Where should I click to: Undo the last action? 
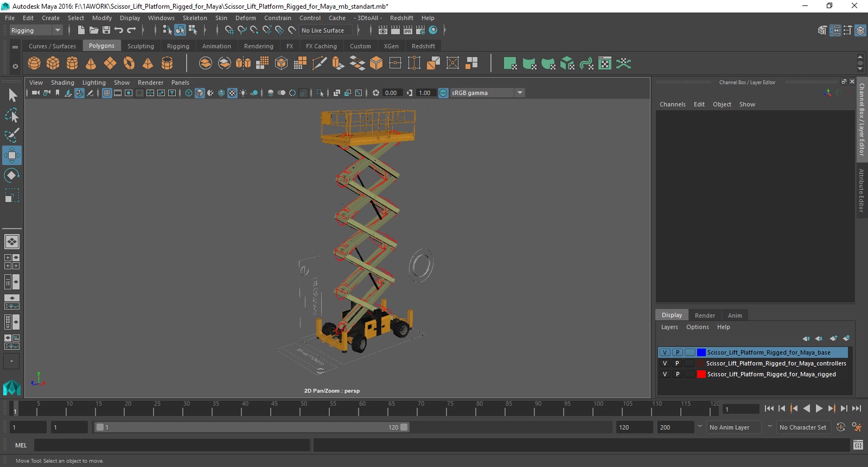click(119, 30)
